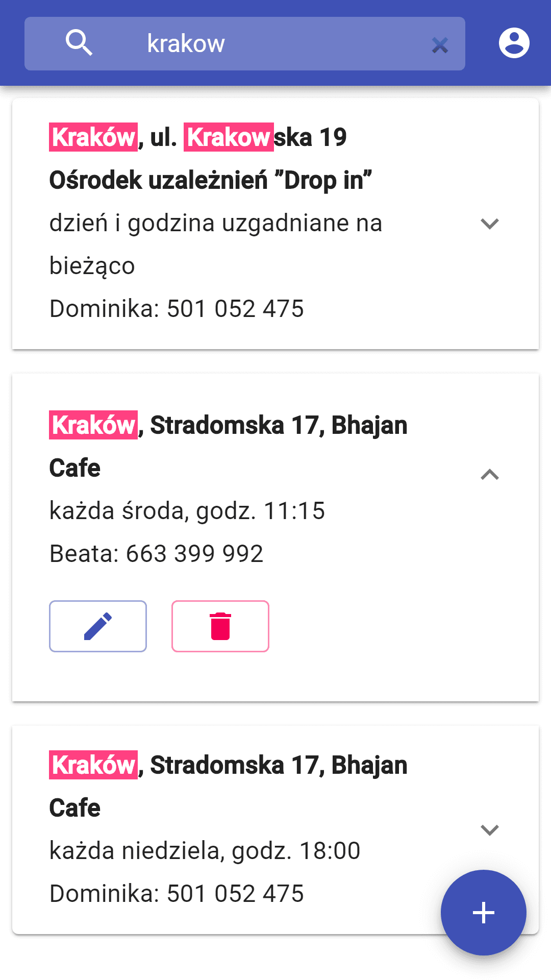Image resolution: width=551 pixels, height=980 pixels.
Task: Click the dzień i godzina uzgadniane text
Action: pos(215,224)
